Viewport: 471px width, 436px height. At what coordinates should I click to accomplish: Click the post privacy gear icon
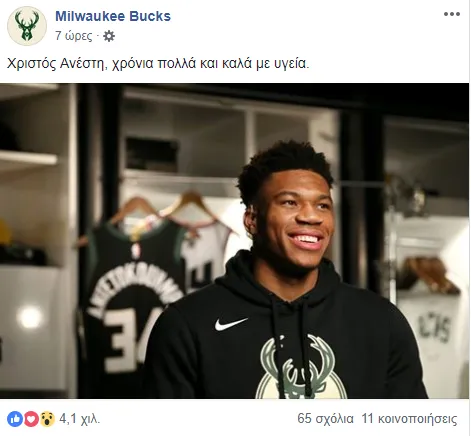point(109,36)
